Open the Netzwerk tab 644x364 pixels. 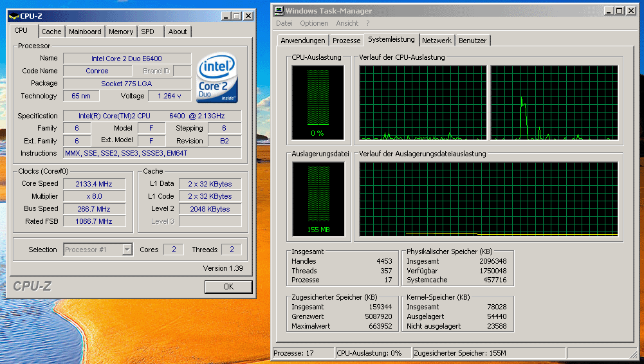(x=437, y=41)
